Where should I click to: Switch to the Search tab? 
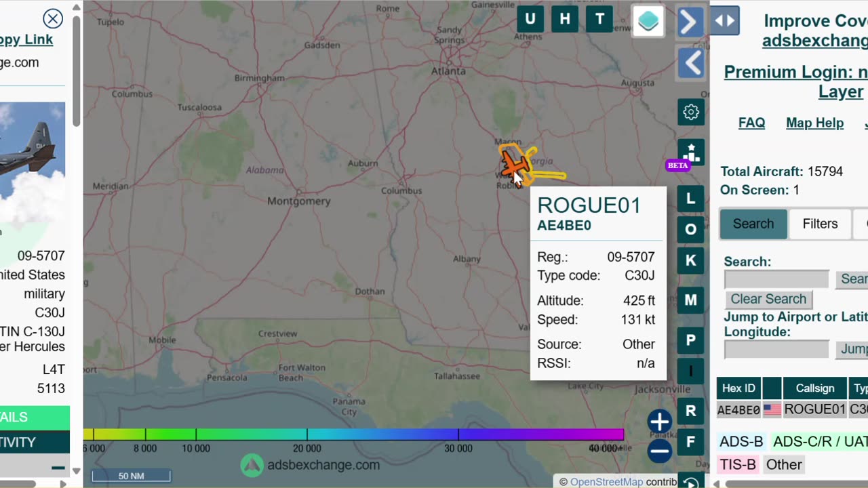point(753,224)
